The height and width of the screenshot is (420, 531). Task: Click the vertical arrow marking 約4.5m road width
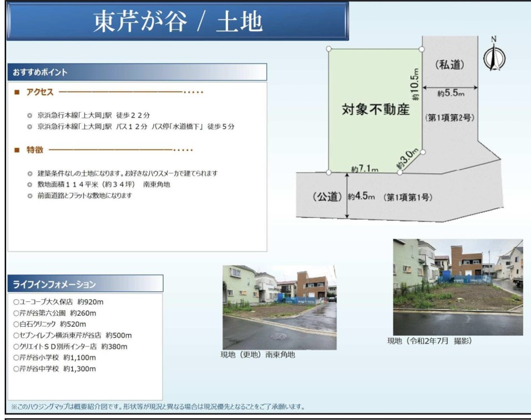[x=347, y=196]
